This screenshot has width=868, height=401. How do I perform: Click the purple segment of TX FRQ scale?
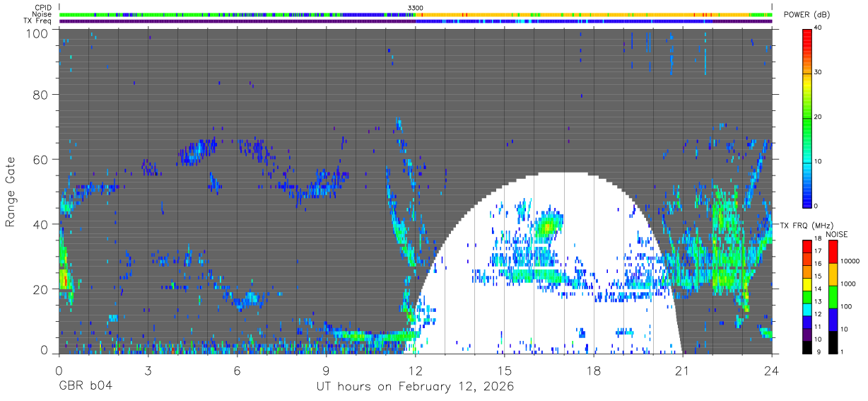808,333
